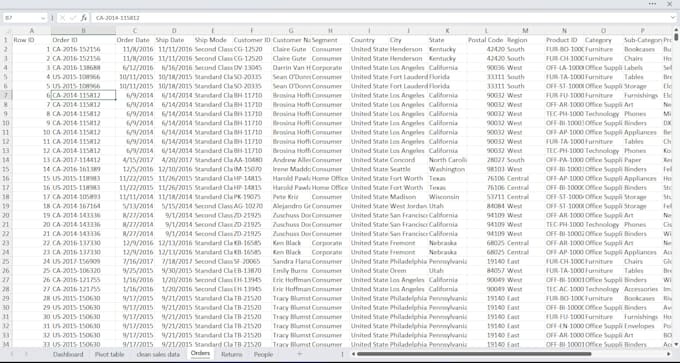The height and width of the screenshot is (363, 680).
Task: Select the clean sales data tab
Action: (x=158, y=354)
